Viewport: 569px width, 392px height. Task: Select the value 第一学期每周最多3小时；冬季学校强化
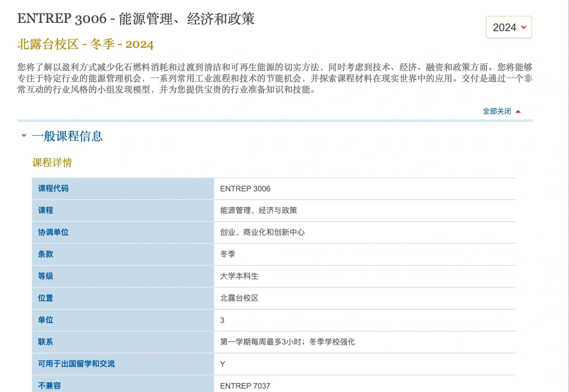(x=288, y=342)
